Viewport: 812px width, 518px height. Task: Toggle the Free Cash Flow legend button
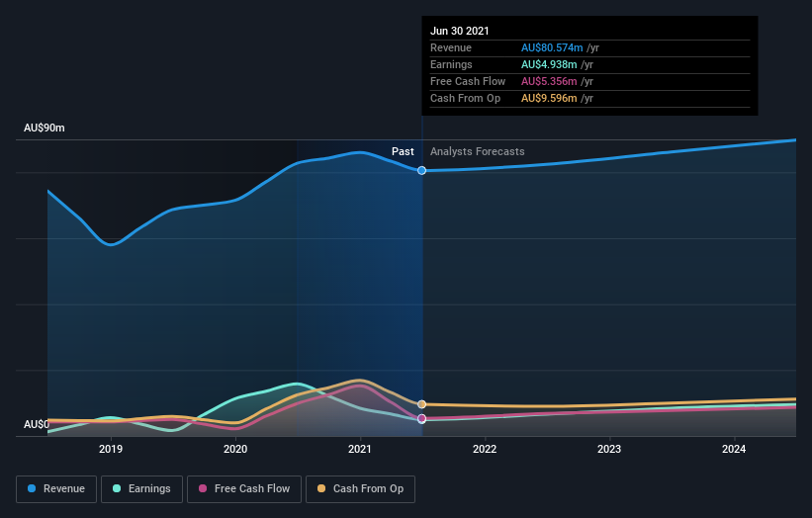coord(244,489)
